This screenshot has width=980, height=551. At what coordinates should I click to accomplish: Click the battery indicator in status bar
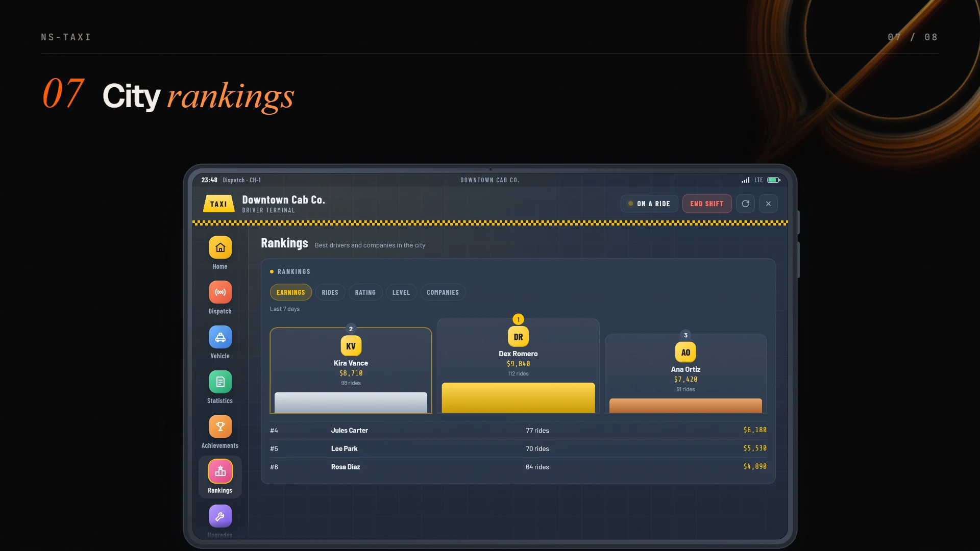[x=774, y=180]
